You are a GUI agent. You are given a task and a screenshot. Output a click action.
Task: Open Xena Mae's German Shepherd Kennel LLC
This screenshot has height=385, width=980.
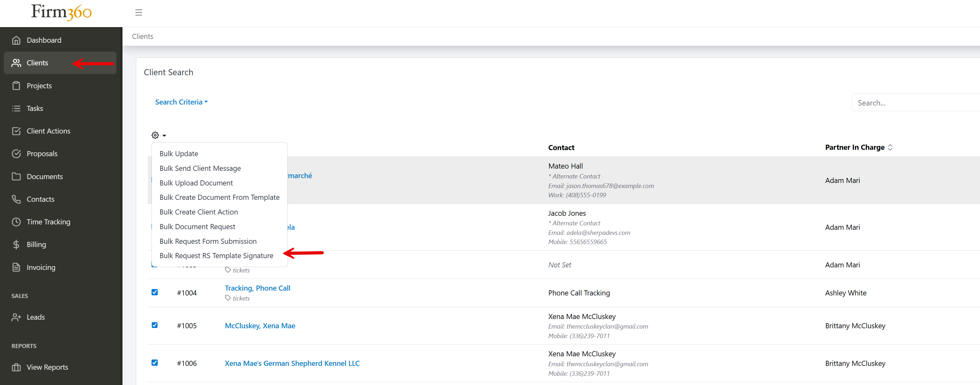292,363
